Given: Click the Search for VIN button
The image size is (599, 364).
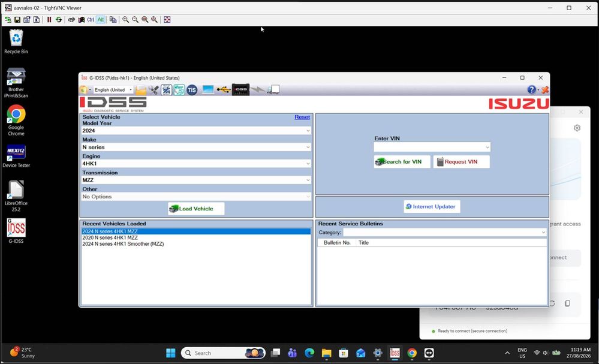Looking at the screenshot, I should coord(402,161).
